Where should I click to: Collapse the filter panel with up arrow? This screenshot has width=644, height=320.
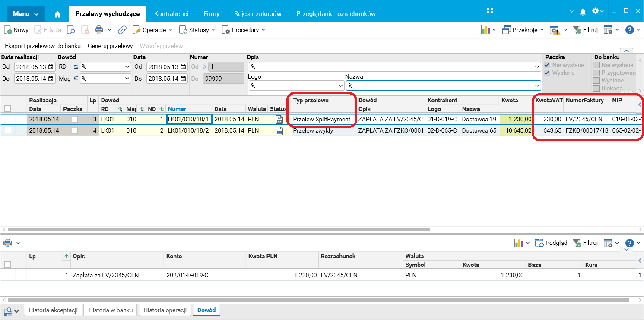click(x=626, y=51)
